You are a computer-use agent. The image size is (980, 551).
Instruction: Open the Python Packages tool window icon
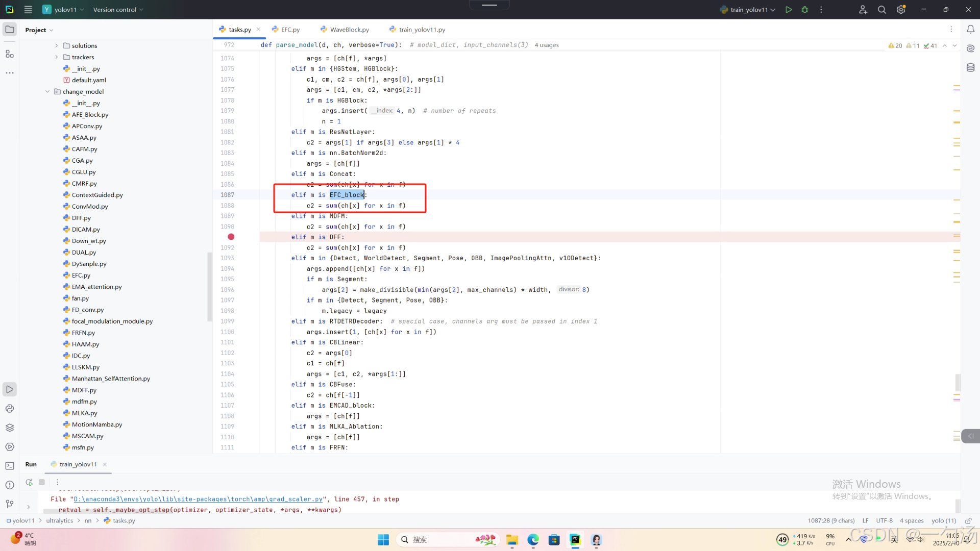tap(10, 428)
